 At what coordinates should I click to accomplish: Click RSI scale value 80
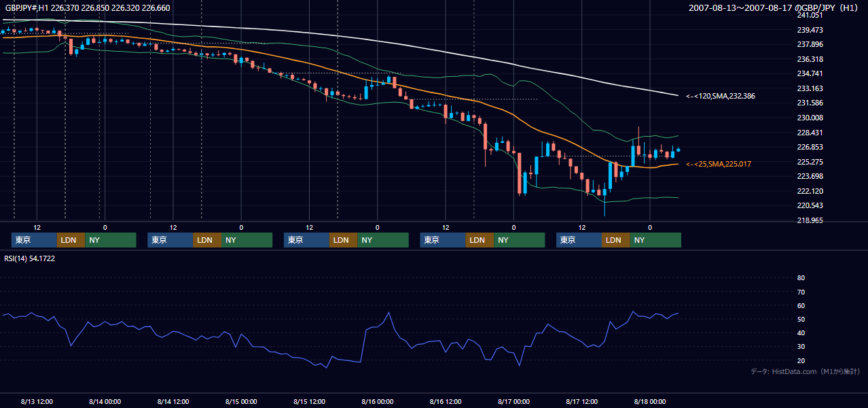[x=801, y=278]
